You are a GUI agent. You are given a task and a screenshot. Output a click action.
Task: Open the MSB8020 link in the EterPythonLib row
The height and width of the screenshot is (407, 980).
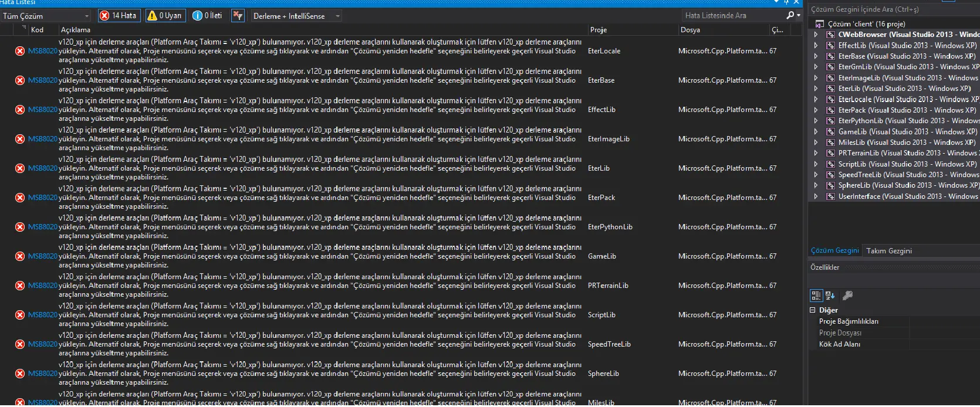pos(43,227)
